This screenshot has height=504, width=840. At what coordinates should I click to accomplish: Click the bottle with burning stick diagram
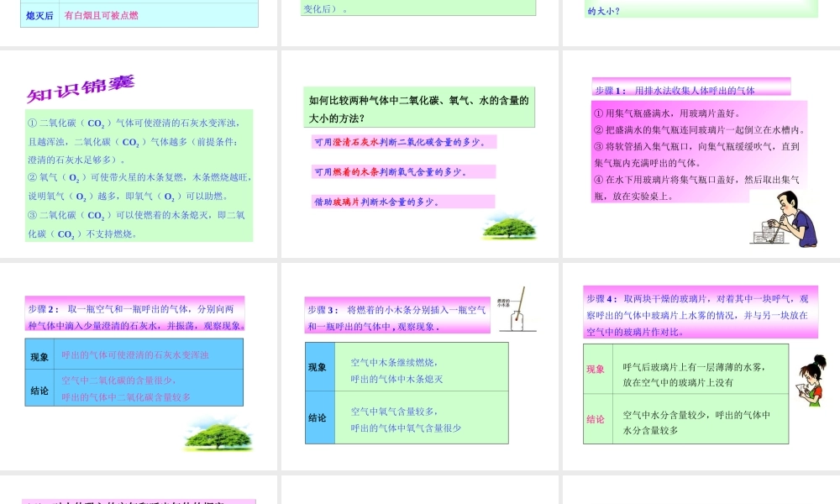(517, 310)
